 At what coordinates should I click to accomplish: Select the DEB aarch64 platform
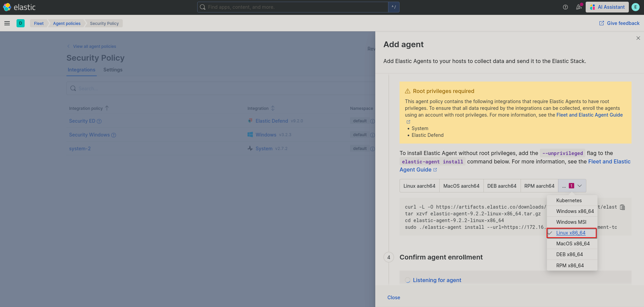tap(502, 186)
